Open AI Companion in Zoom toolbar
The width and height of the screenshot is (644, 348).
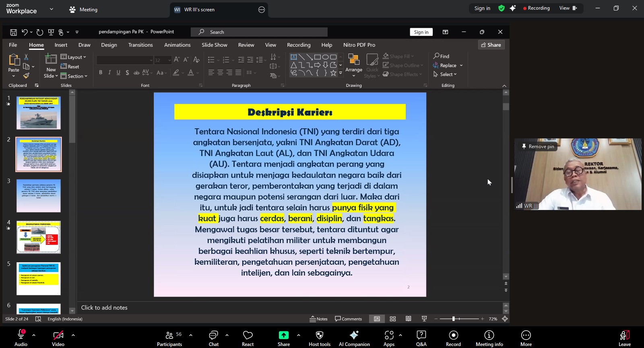[x=354, y=338]
